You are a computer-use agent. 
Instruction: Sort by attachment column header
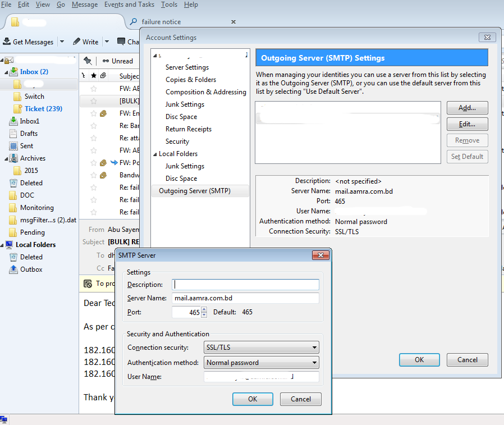coord(103,76)
